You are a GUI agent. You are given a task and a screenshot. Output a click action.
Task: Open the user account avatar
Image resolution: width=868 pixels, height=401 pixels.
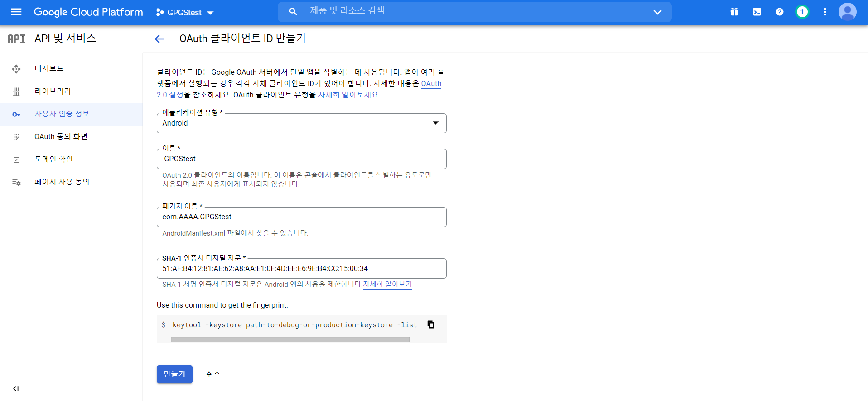[x=848, y=12]
